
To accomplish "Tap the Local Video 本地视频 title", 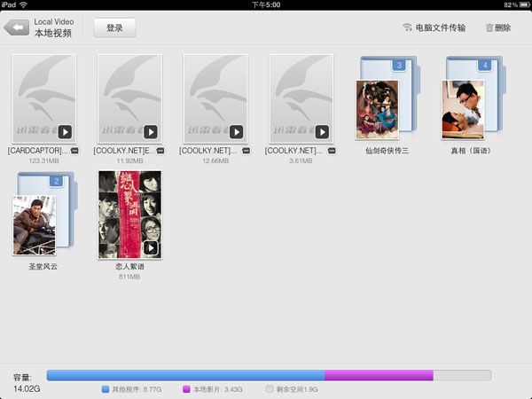I will (54, 27).
